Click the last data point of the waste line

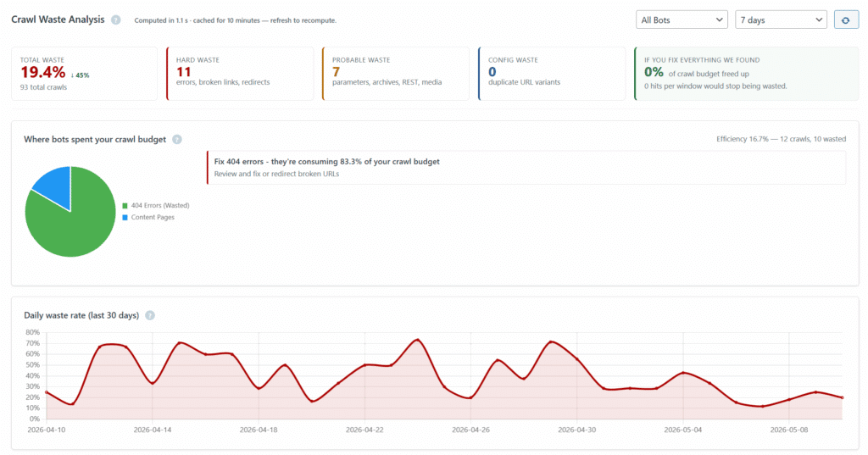pos(842,397)
